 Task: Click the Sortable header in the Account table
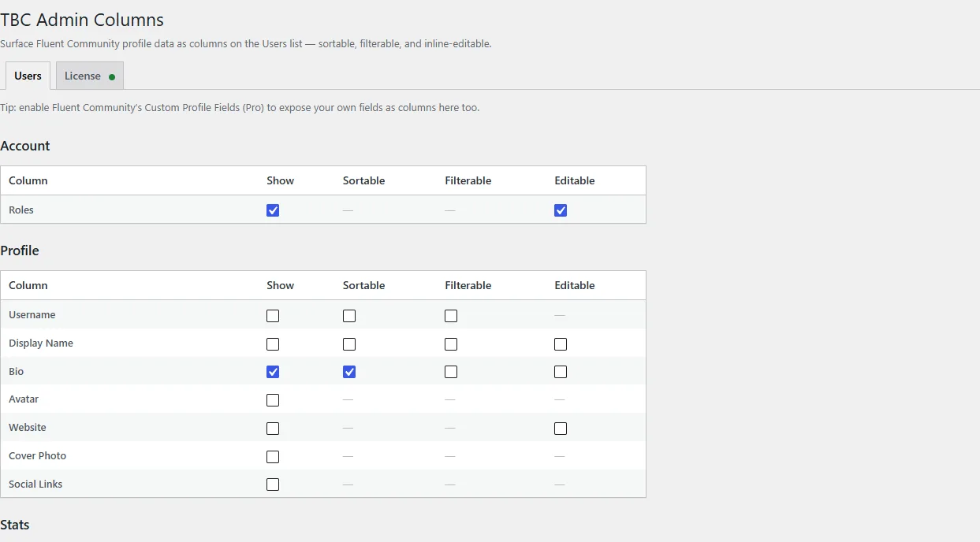(363, 180)
